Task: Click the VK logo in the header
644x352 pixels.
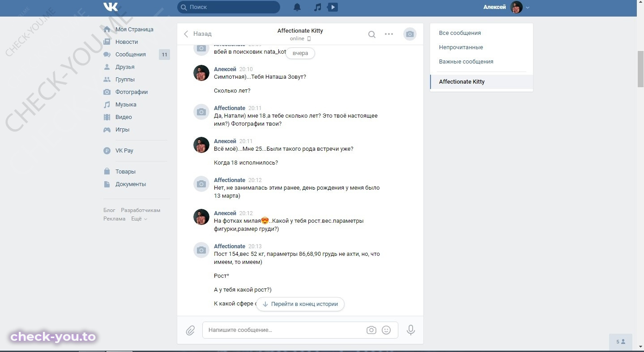Action: (111, 7)
